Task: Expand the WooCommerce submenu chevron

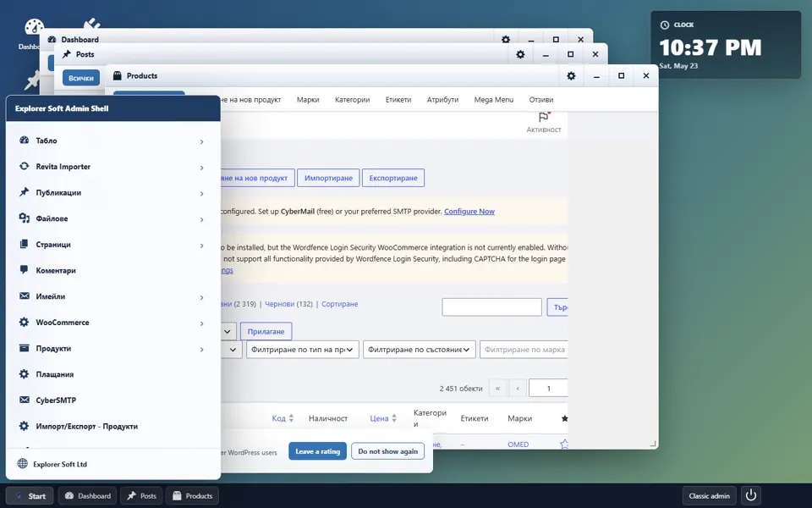Action: pos(201,323)
